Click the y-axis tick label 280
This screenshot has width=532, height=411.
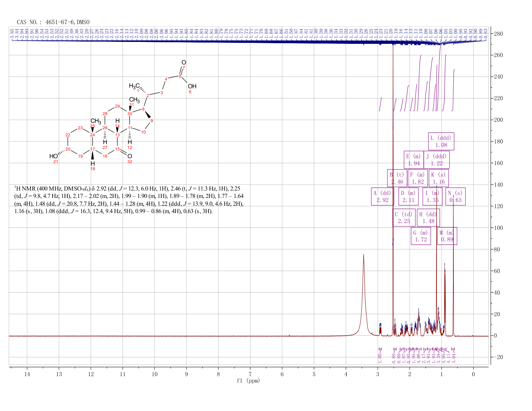(498, 34)
